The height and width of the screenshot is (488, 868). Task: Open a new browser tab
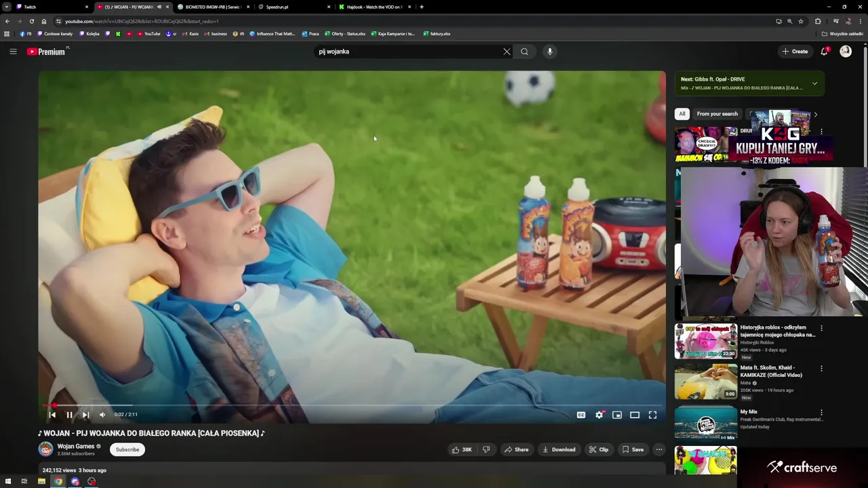click(422, 7)
